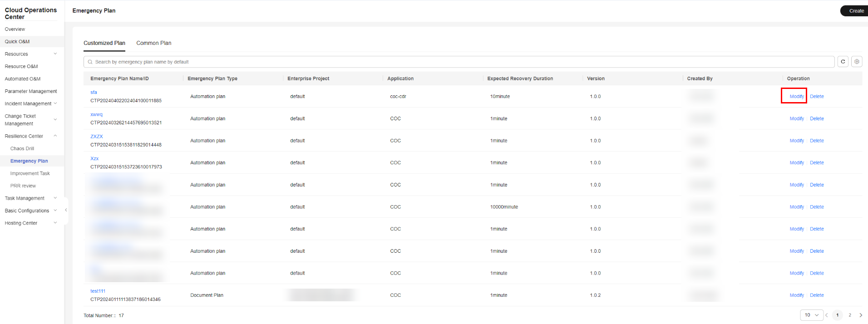Open the sfa emergency plan link
This screenshot has width=868, height=324.
[94, 92]
